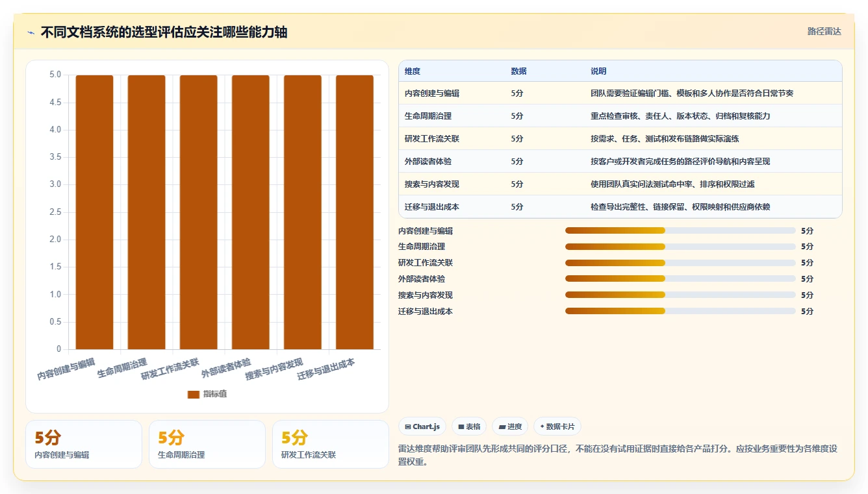Image resolution: width=868 pixels, height=494 pixels.
Task: Click the 5分 value beside 外部读者体验 progress bar
Action: click(x=807, y=279)
